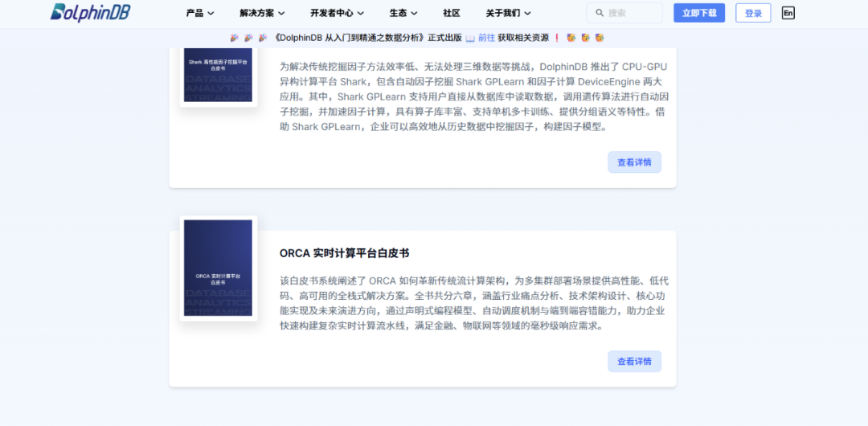The image size is (868, 426).
Task: Click the DolphinDB logo
Action: pyautogui.click(x=90, y=12)
